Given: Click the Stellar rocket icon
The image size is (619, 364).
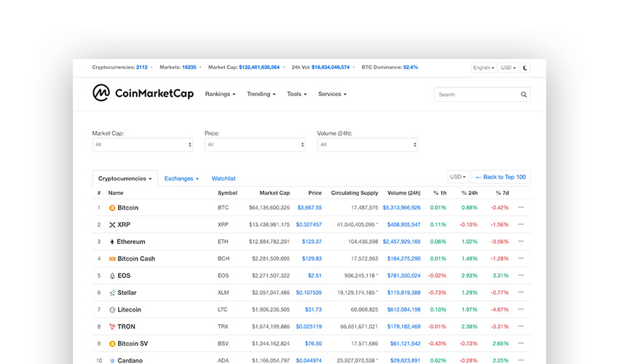Looking at the screenshot, I should [112, 293].
